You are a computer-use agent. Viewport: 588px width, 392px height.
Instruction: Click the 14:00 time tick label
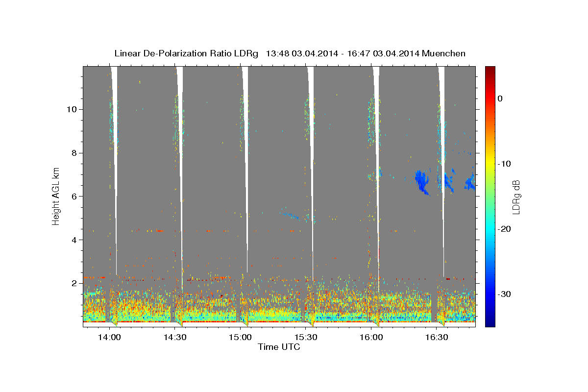[109, 337]
